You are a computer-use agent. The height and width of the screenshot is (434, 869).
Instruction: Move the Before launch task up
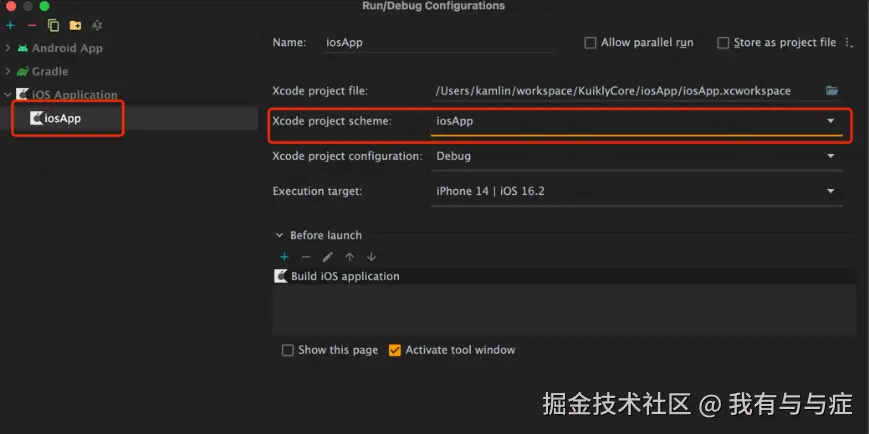[350, 257]
